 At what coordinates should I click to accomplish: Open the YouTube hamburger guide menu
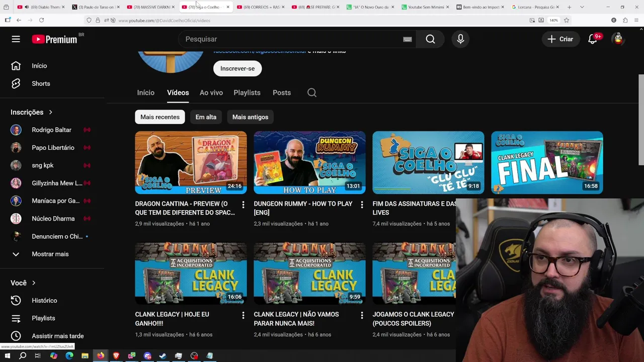click(x=16, y=39)
